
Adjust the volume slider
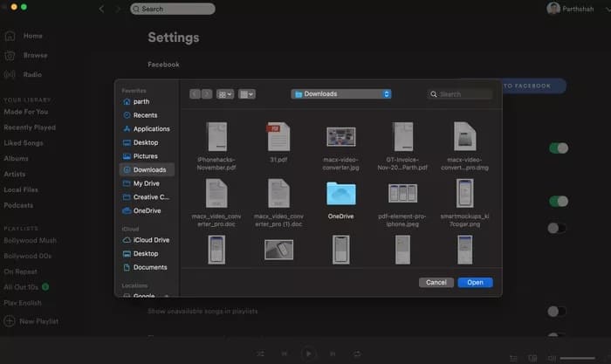pyautogui.click(x=582, y=357)
